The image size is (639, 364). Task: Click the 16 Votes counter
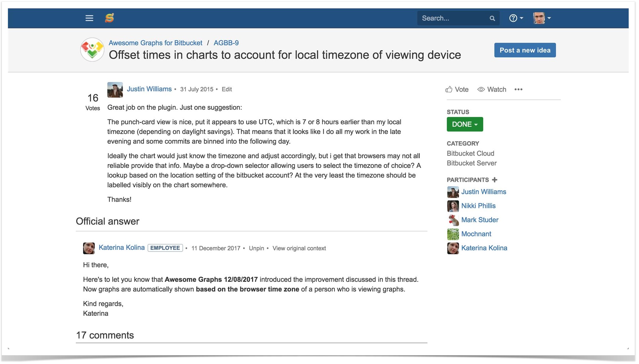(x=93, y=102)
